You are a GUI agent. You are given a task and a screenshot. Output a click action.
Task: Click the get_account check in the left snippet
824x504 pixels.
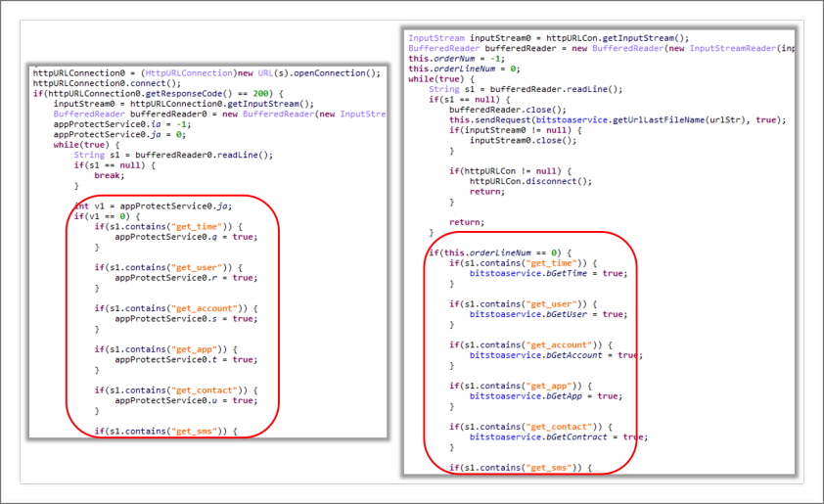[x=176, y=308]
